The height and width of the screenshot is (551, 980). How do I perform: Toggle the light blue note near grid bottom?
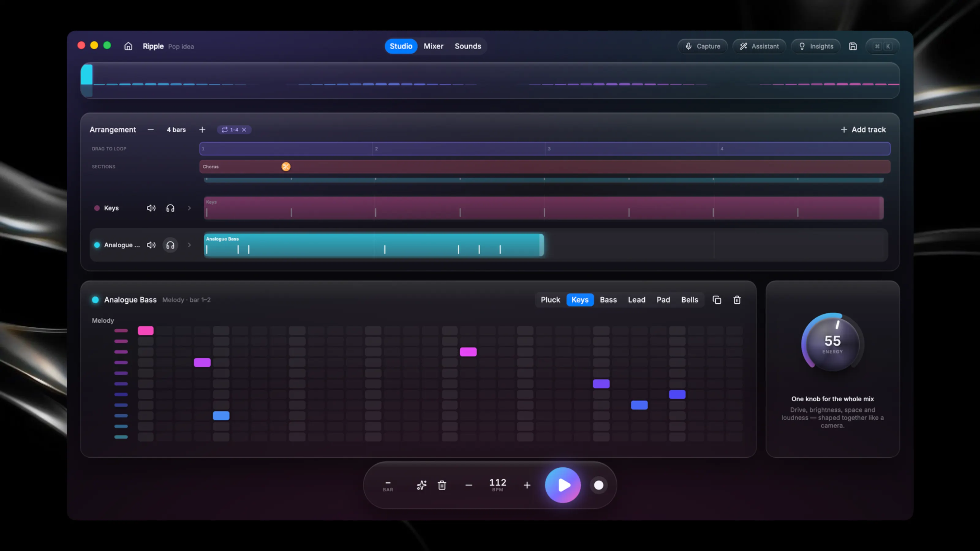click(x=221, y=416)
